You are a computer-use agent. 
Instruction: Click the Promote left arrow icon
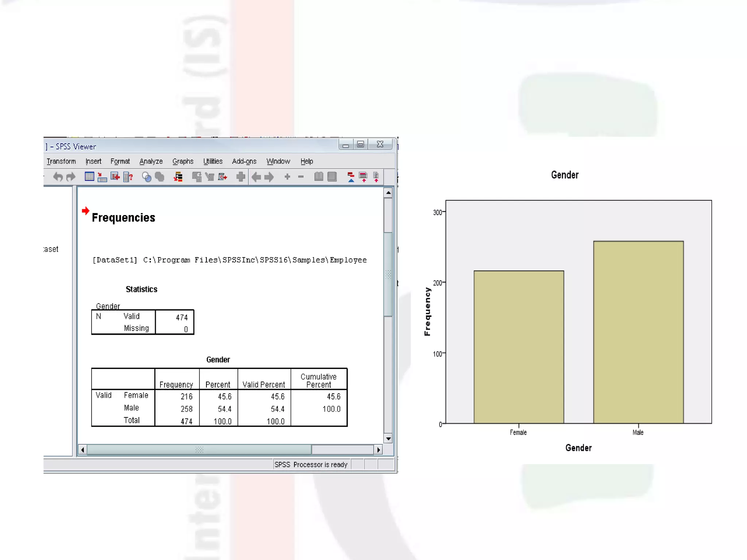pyautogui.click(x=256, y=177)
